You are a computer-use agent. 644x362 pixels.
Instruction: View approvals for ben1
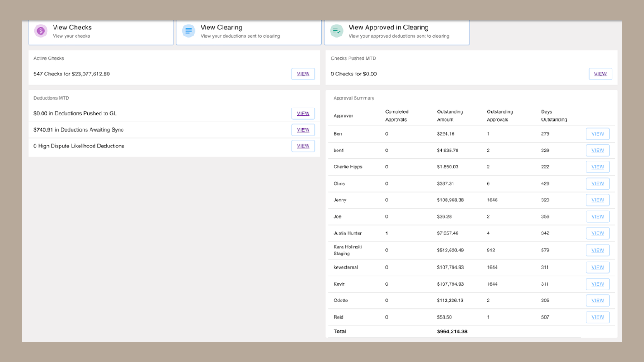coord(597,151)
